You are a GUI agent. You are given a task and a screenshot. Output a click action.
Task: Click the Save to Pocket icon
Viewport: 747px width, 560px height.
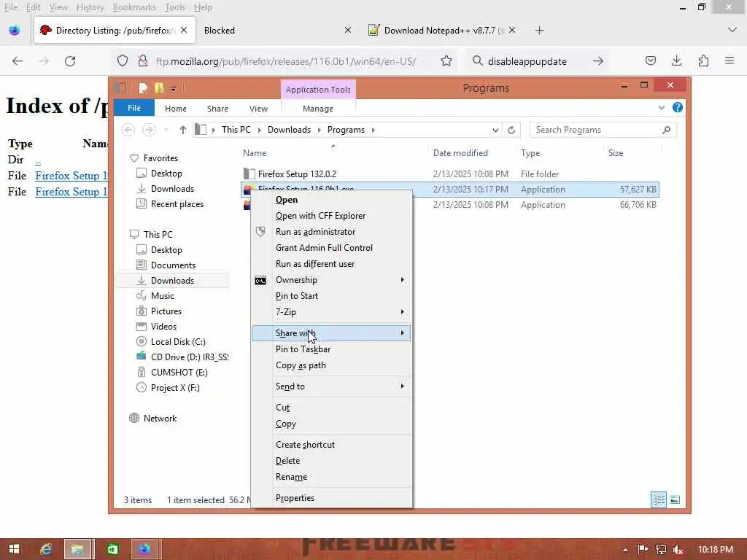650,61
